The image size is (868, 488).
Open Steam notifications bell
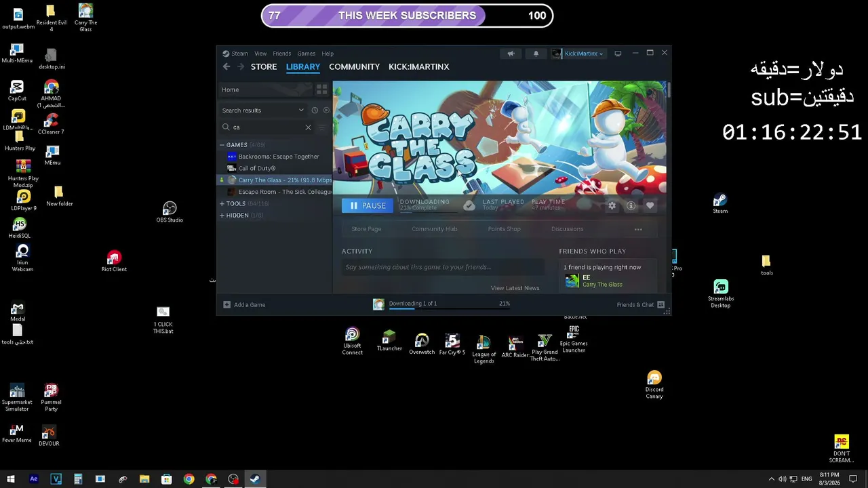click(536, 54)
